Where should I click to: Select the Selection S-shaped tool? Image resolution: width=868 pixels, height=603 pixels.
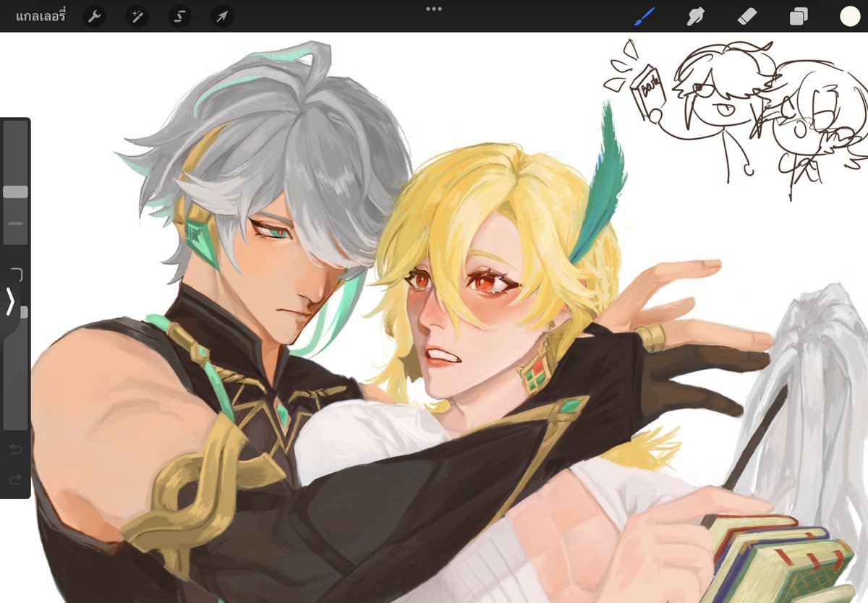click(x=179, y=16)
